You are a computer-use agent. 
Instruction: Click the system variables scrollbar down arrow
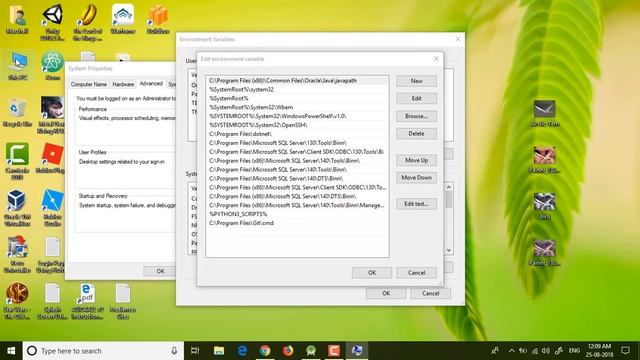point(449,250)
